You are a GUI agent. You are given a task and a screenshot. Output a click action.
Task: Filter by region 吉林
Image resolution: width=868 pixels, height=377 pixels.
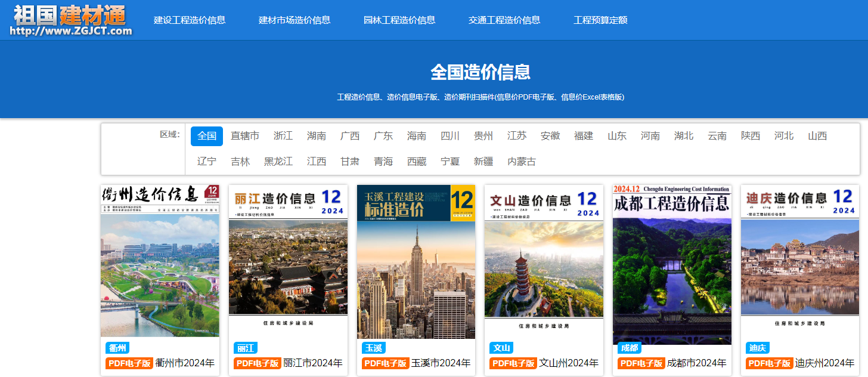coord(240,162)
